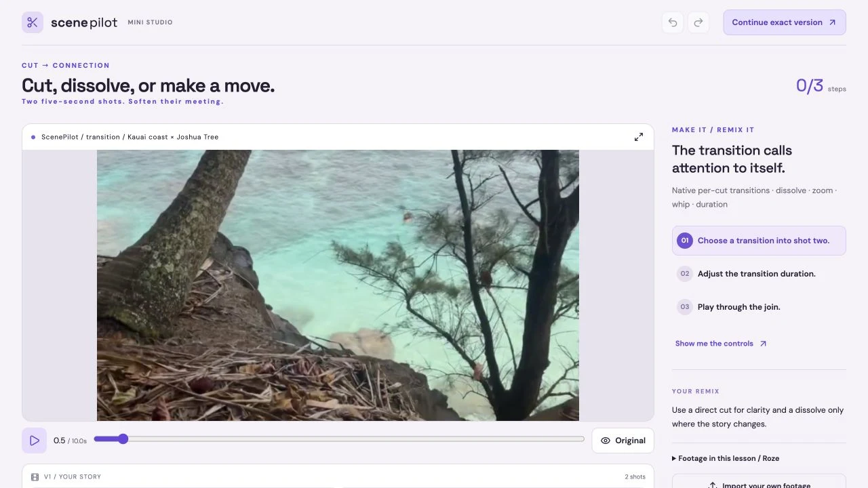Viewport: 868px width, 488px height.
Task: Select step 03 Play through the join
Action: [759, 307]
